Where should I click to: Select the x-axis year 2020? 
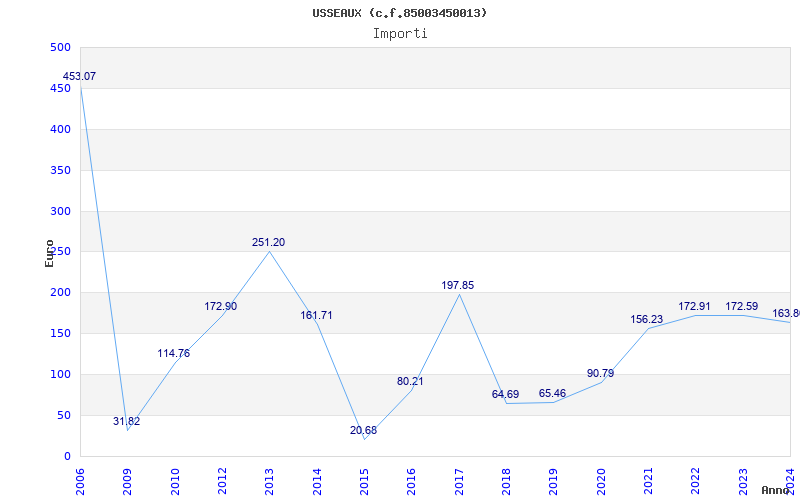(601, 481)
